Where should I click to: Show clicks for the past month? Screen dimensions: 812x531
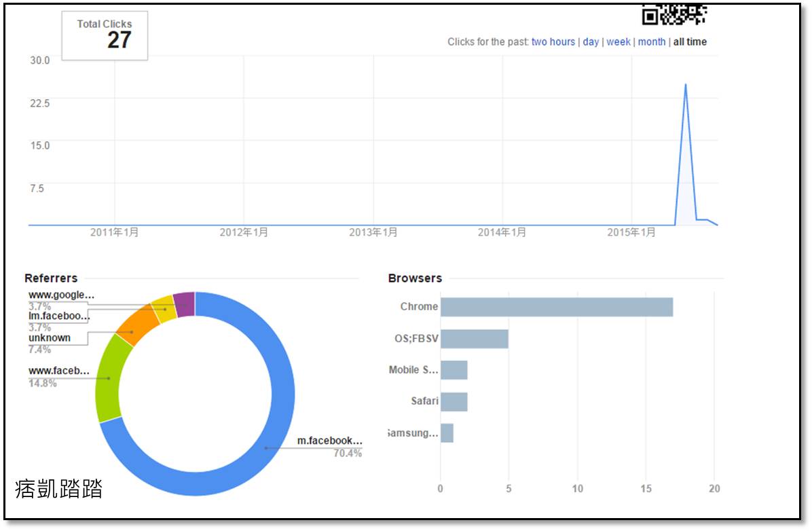coord(652,42)
